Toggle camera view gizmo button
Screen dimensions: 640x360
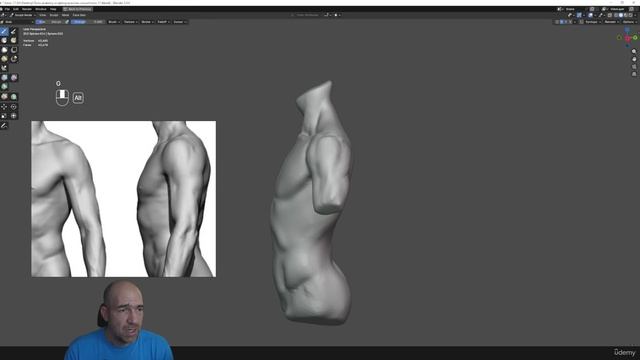(634, 67)
